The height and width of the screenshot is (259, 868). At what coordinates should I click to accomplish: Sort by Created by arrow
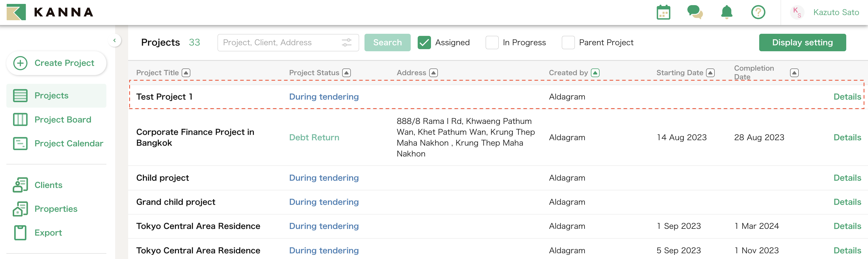click(595, 73)
